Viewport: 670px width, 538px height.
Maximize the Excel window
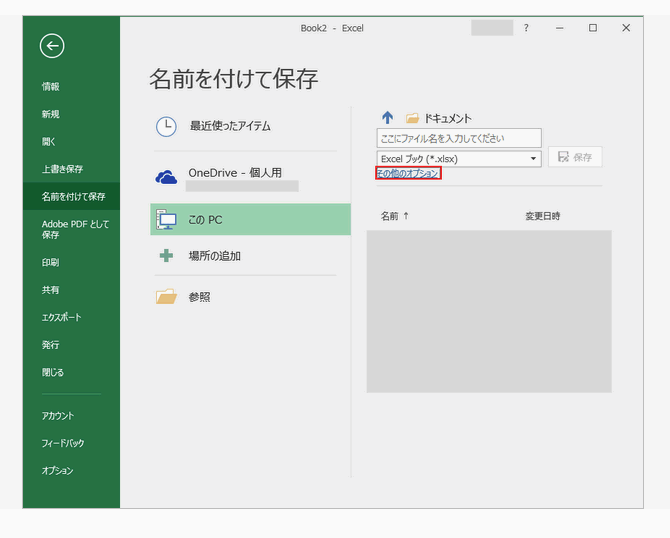593,28
